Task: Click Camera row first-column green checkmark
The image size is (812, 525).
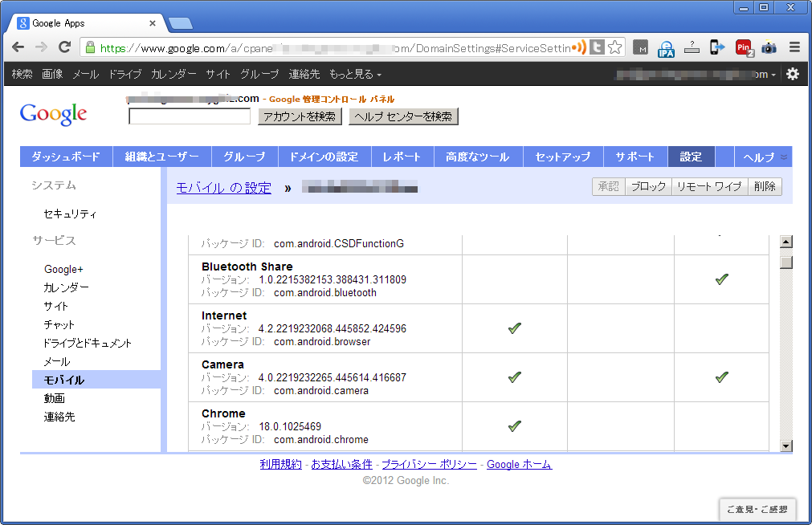Action: pos(514,377)
